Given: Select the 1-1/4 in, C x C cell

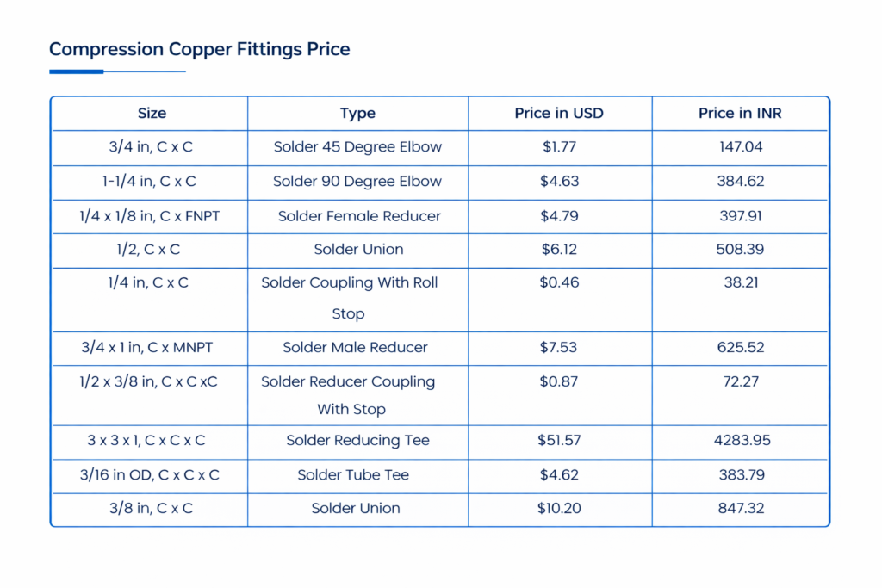Looking at the screenshot, I should (x=151, y=182).
